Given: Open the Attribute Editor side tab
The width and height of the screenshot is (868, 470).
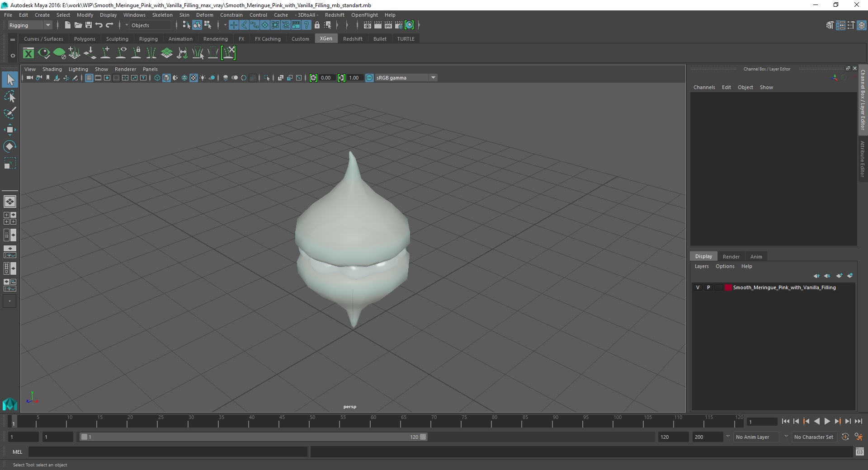Looking at the screenshot, I should point(863,159).
